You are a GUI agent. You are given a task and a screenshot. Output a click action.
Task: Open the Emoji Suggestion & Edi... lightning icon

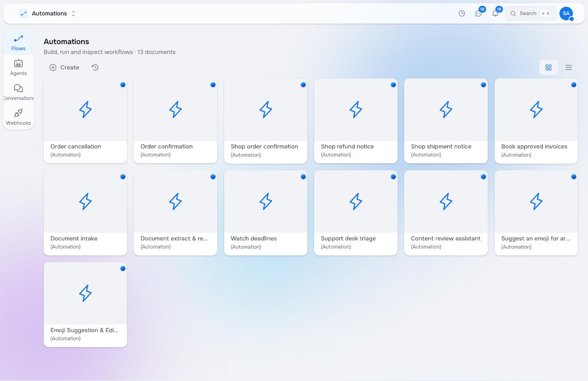point(85,294)
